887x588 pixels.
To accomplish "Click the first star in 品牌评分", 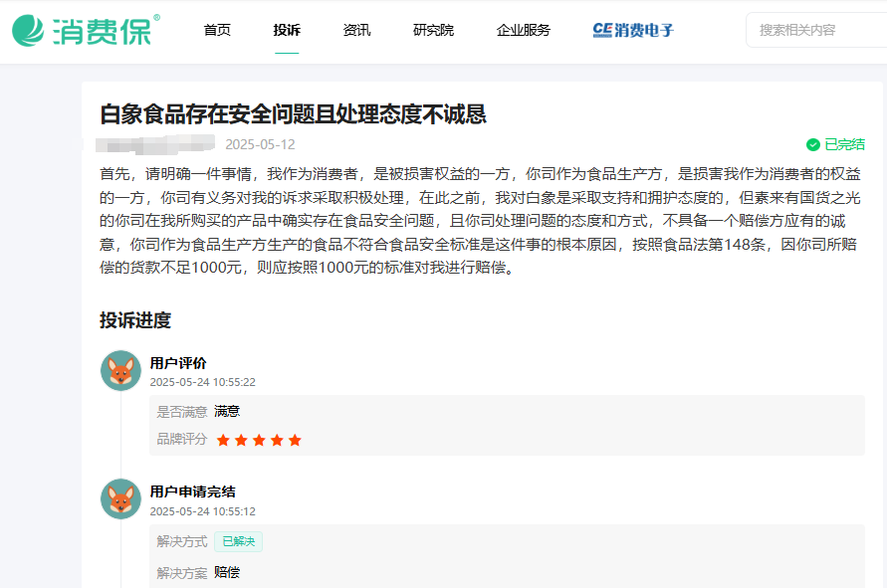I will pos(223,440).
